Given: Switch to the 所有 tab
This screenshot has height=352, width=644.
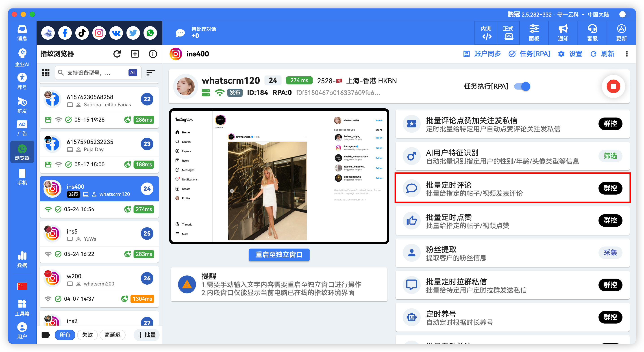Looking at the screenshot, I should coord(65,335).
